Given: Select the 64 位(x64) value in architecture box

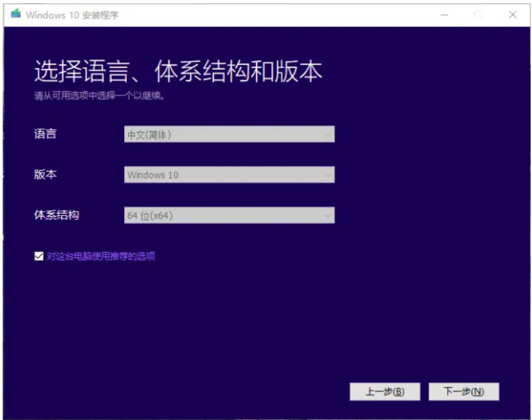Looking at the screenshot, I should click(x=149, y=216).
